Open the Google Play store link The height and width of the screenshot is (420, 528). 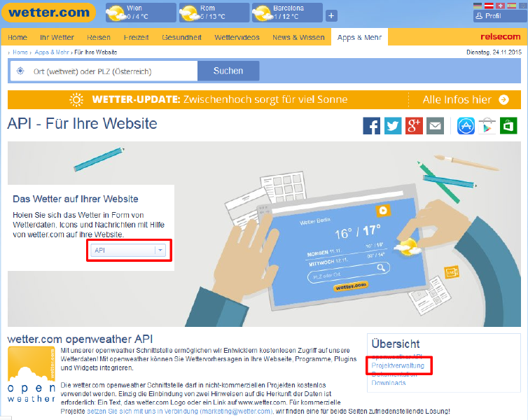point(487,126)
